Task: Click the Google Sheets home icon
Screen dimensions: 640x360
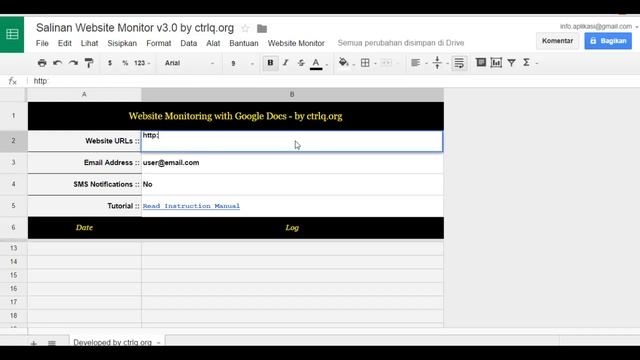Action: click(12, 34)
